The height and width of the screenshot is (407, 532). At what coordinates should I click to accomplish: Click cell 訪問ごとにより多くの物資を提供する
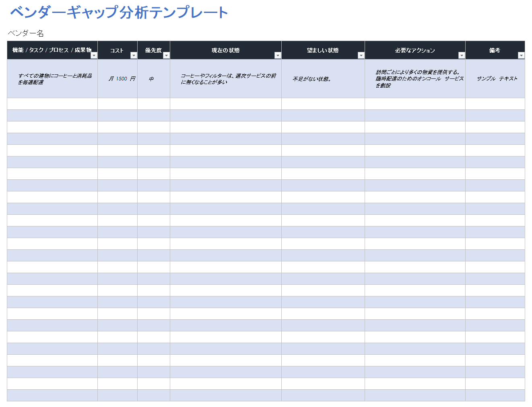(415, 79)
